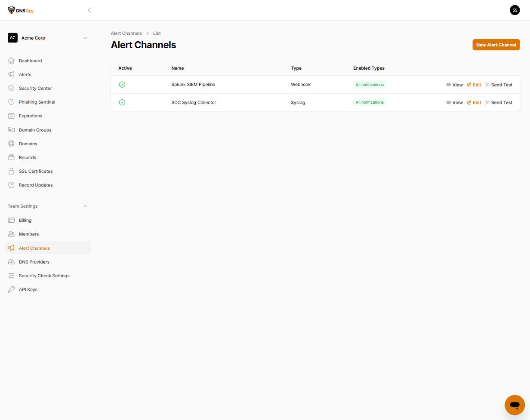This screenshot has width=530, height=420.
Task: Open the API Keys page
Action: (48, 289)
